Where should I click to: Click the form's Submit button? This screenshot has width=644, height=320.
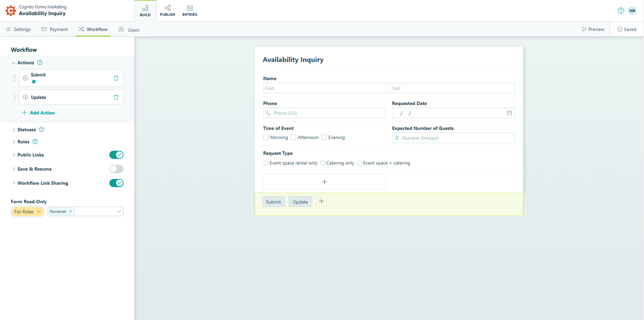pos(273,202)
